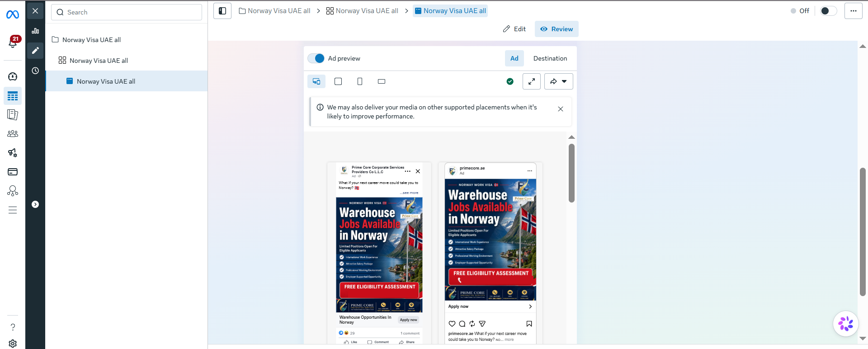Select Norway Visa UAE all ad item
This screenshot has width=868, height=349.
[x=127, y=81]
